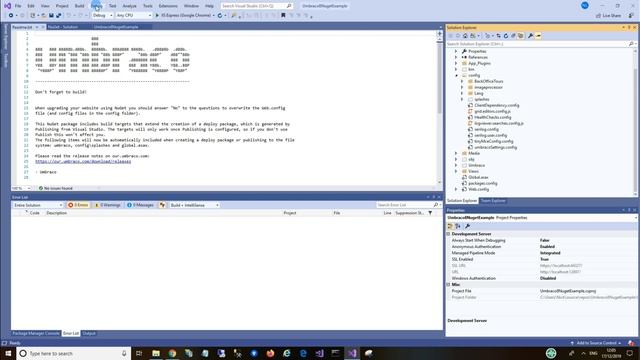
Task: Select the UmbracoNugetExample document tab
Action: (116, 27)
